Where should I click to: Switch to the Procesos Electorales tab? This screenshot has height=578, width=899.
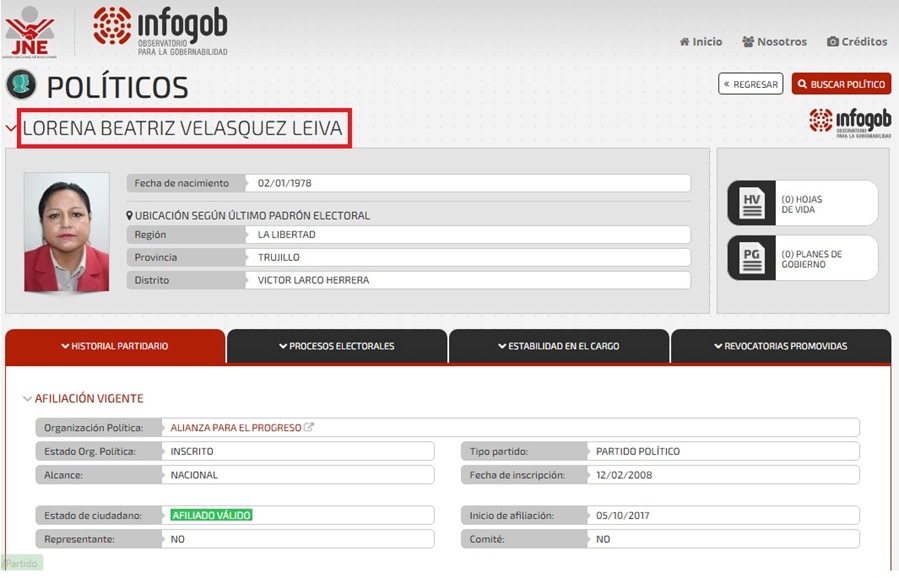tap(337, 346)
